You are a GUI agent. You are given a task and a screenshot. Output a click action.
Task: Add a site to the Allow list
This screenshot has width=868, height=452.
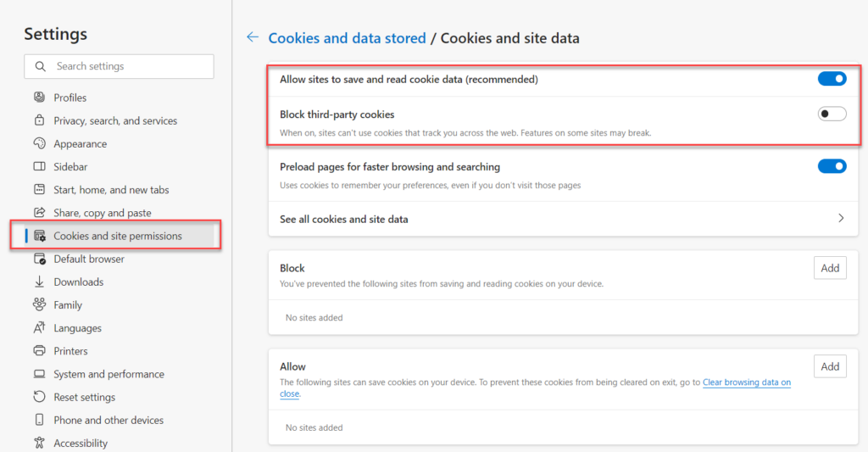coord(830,366)
